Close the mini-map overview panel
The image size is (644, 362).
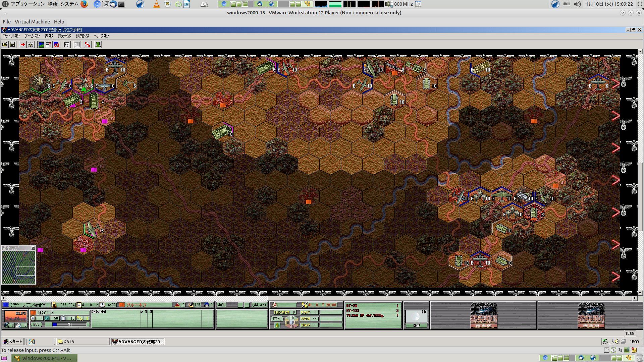point(33,248)
